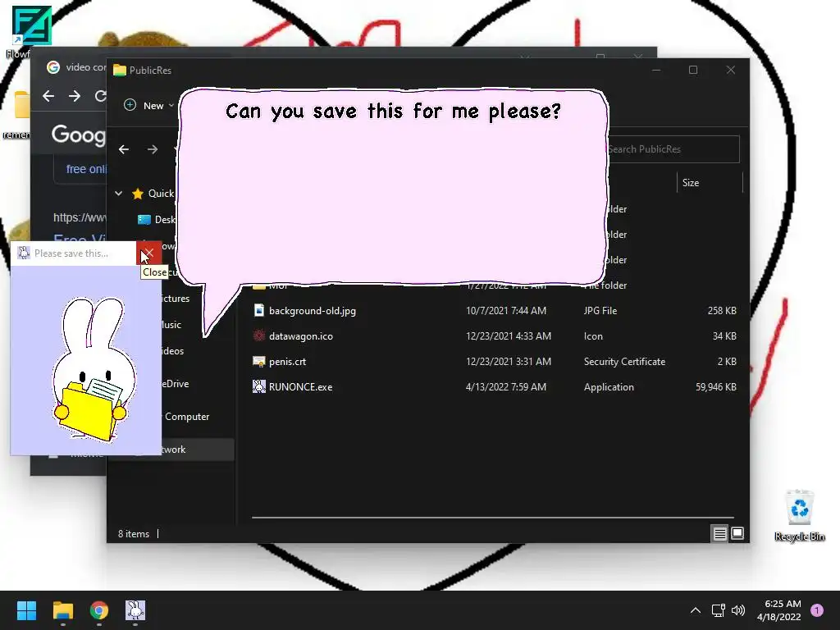Go back in the Chrome window
840x630 pixels.
[48, 96]
